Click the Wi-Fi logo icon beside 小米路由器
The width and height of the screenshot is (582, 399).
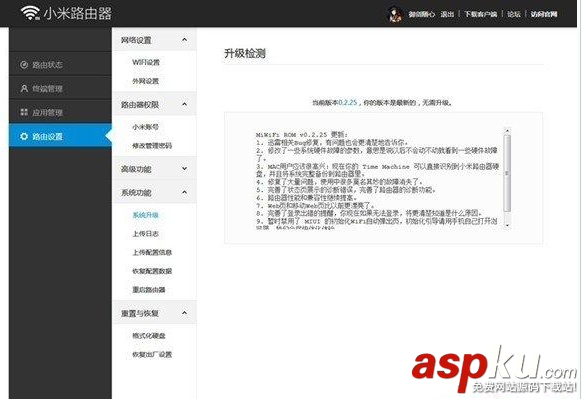[30, 13]
